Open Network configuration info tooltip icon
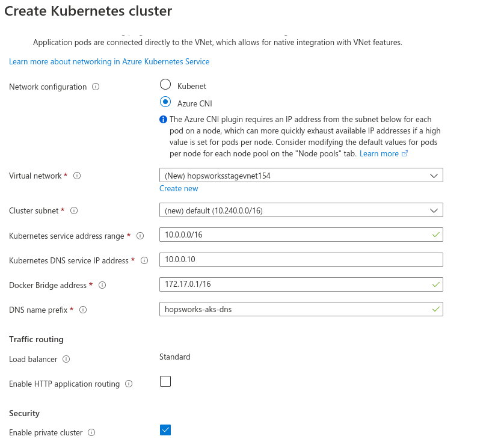The width and height of the screenshot is (504, 448). [96, 87]
